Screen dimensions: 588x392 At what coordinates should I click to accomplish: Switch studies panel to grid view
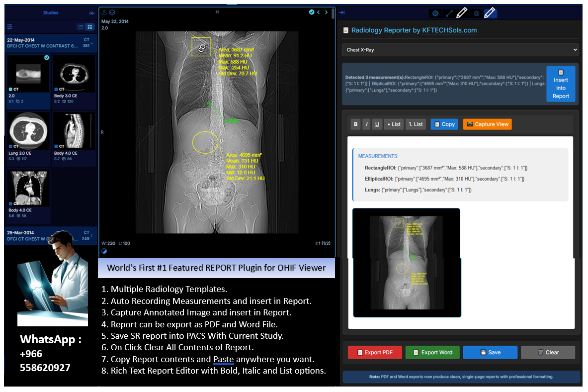click(x=90, y=26)
